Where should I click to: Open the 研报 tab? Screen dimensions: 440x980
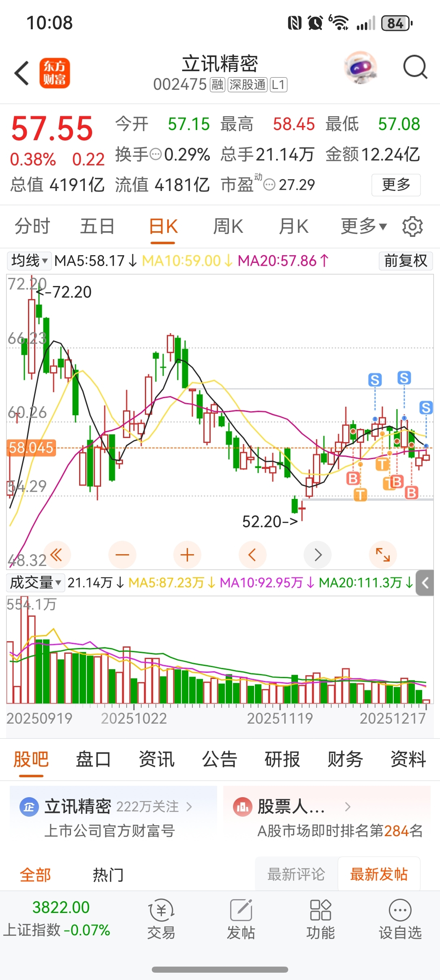pos(283,759)
